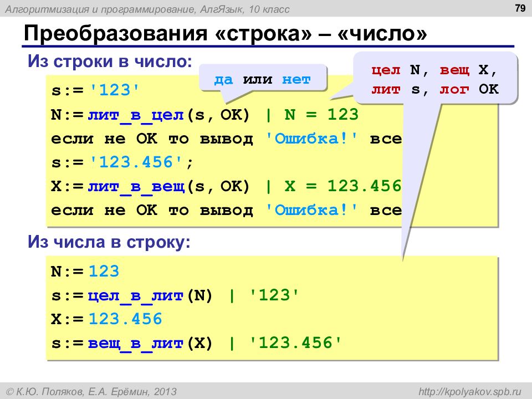Viewport: 532px width, 399px height.
Task: Click the string literal '123.456' with the trailing semicolon
Action: click(141, 162)
